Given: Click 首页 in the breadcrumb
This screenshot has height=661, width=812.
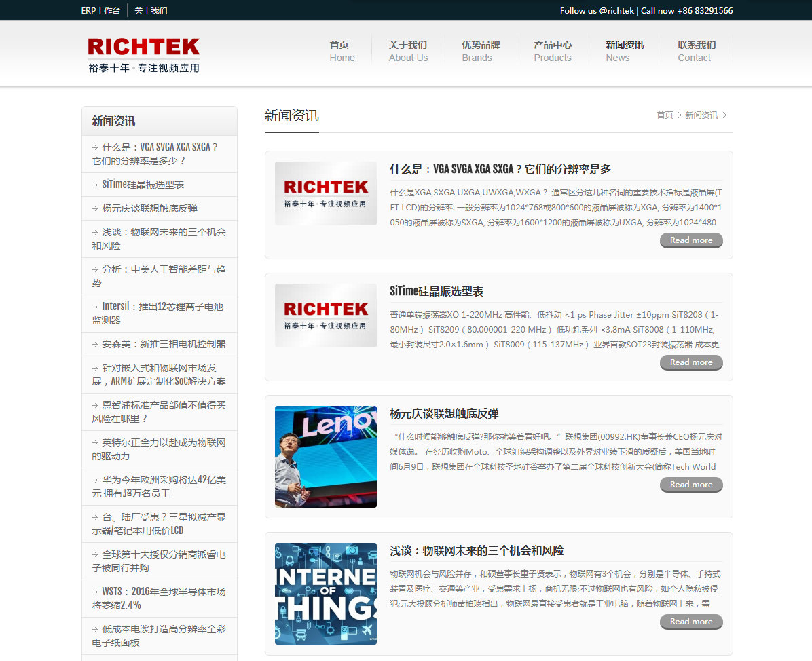Looking at the screenshot, I should [665, 115].
